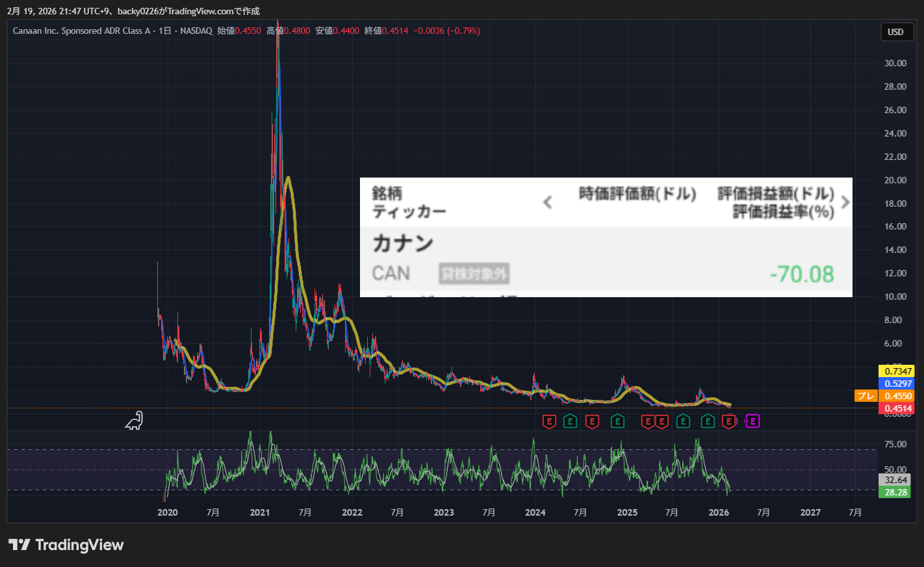Click the カナン stock name
Viewport: 924px width, 567px height.
pos(403,244)
